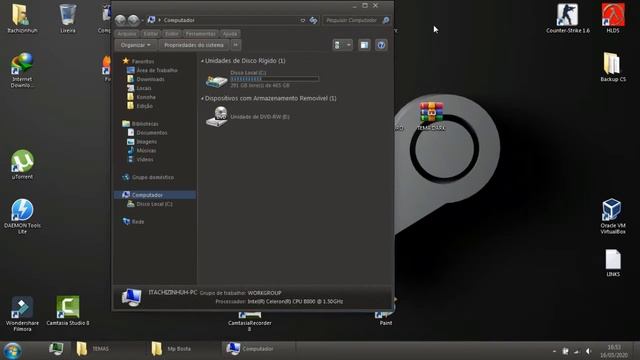Viewport: 640px width, 360px height.
Task: Click the Computador address bar path
Action: click(x=179, y=20)
